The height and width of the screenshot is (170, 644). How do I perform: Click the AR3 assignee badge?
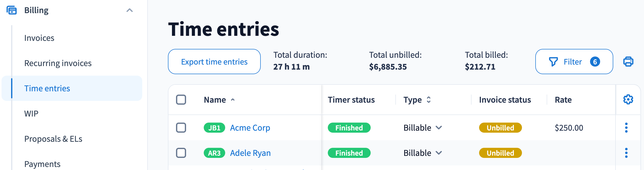[214, 153]
